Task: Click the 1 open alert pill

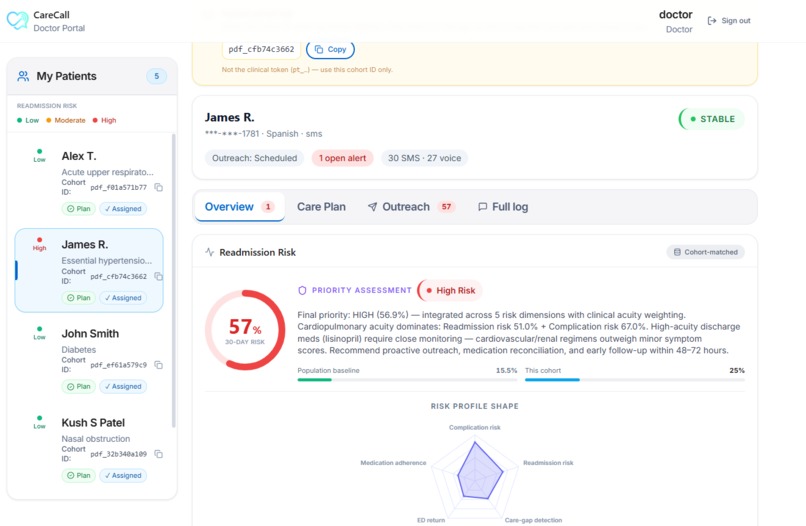Action: pyautogui.click(x=342, y=158)
